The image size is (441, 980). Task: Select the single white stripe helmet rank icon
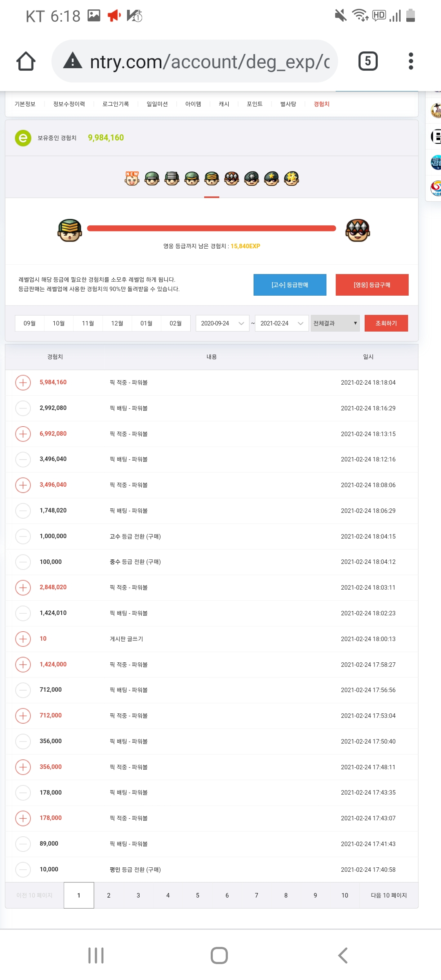tap(152, 178)
